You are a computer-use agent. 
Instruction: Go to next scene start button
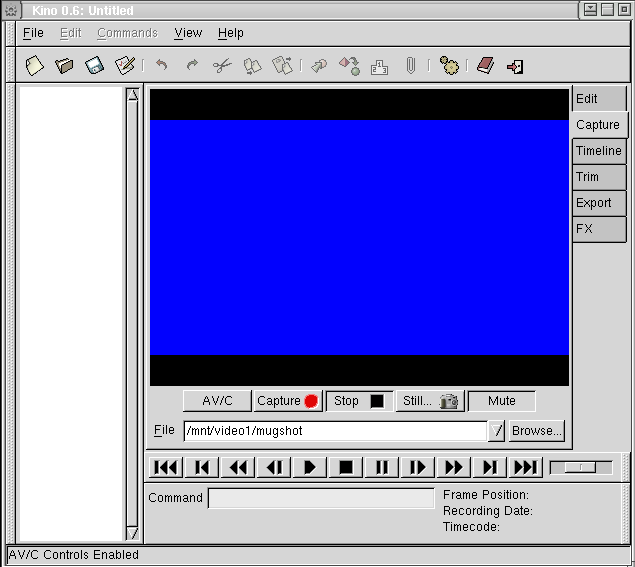pyautogui.click(x=490, y=467)
